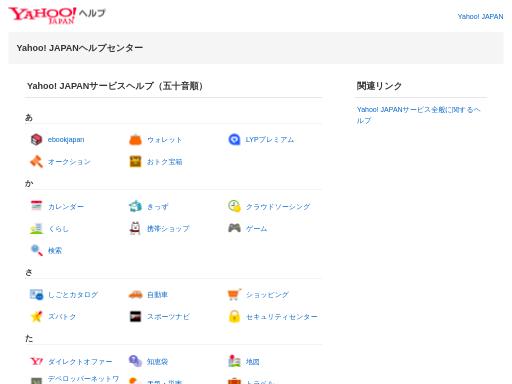Open the 地図 text link
Screen dimensions: 512x384
[253, 361]
